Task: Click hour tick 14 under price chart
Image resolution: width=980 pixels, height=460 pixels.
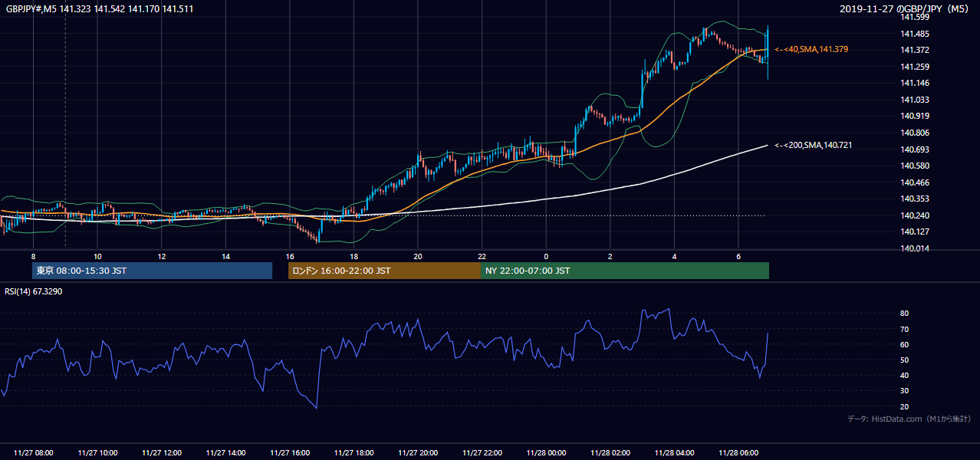Action: tap(225, 256)
